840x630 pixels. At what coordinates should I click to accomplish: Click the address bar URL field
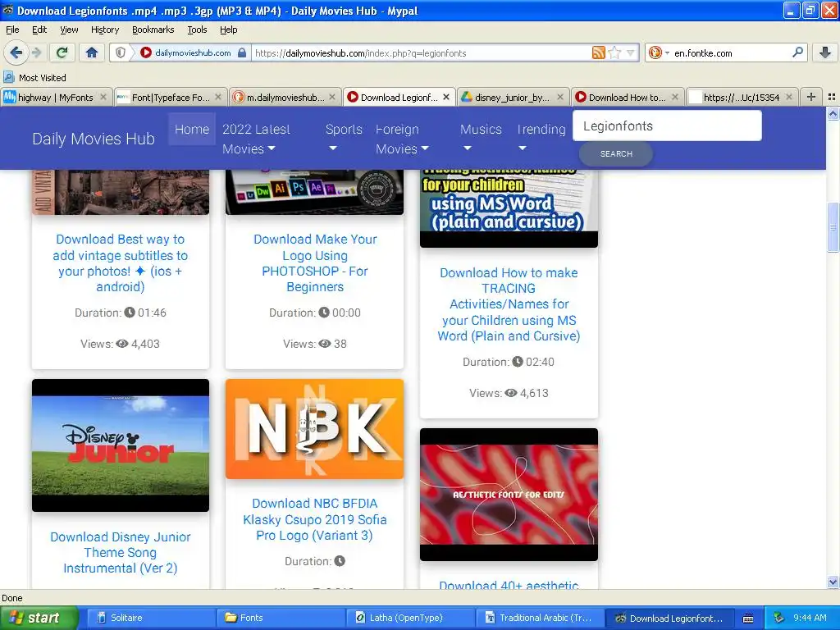click(x=421, y=53)
